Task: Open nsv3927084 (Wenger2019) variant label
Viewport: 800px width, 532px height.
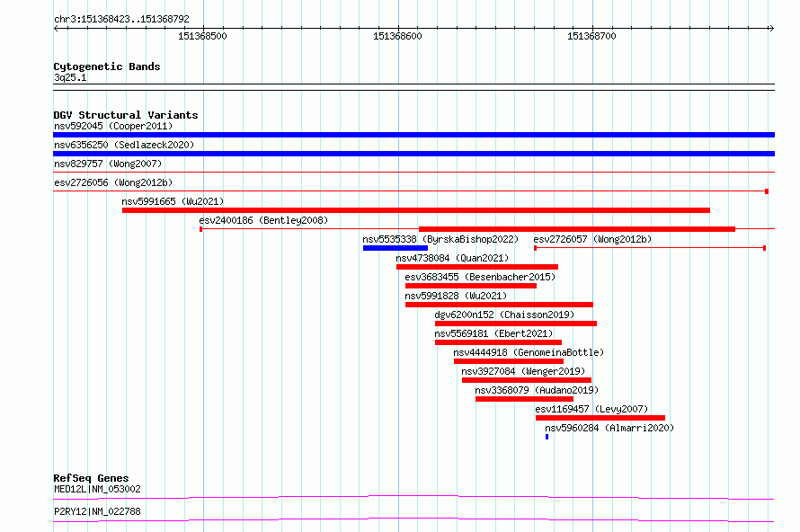Action: [x=523, y=371]
